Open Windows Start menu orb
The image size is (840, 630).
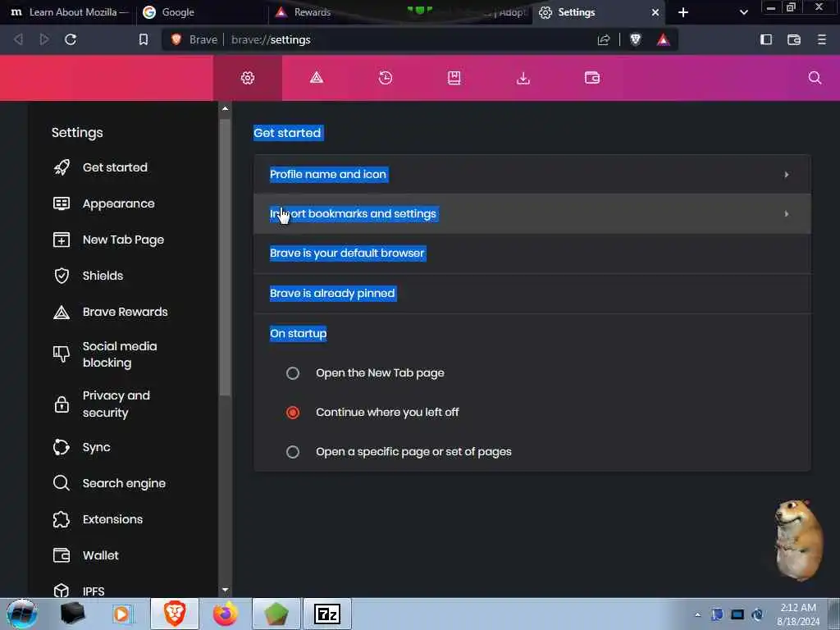22,614
